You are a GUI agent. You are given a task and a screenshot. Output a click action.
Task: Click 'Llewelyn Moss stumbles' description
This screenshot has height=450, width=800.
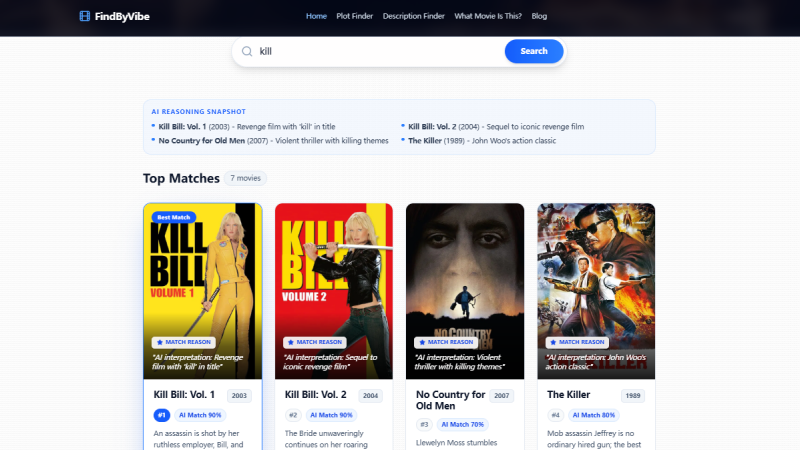click(456, 443)
